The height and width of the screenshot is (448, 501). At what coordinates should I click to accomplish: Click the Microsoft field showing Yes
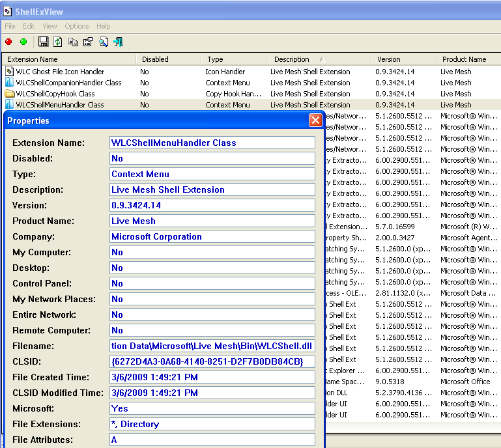[x=212, y=409]
